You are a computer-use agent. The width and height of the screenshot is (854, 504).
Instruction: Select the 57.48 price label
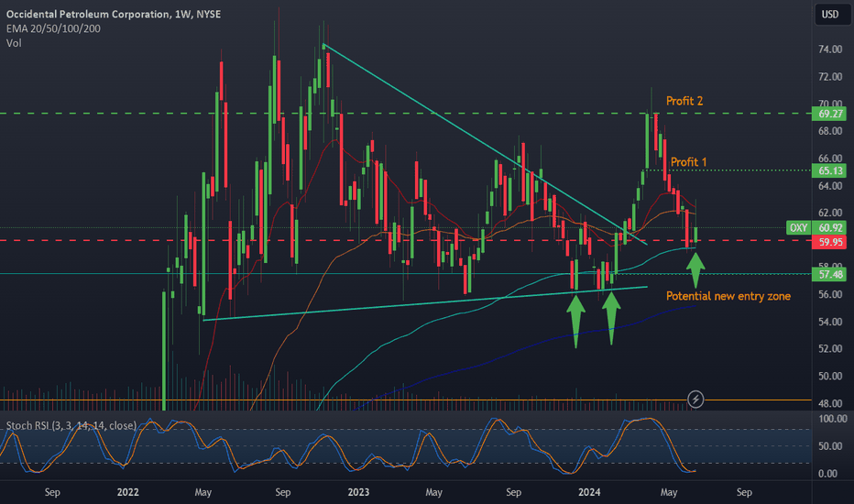[x=830, y=275]
